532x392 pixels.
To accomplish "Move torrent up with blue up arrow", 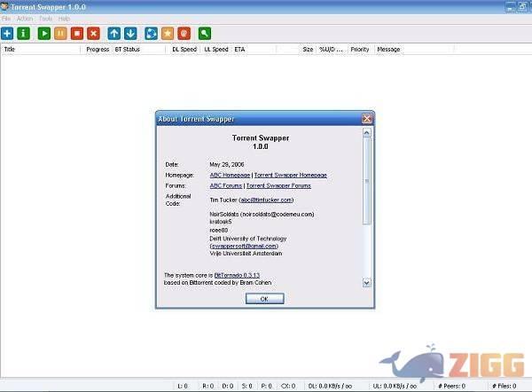I will click(114, 33).
